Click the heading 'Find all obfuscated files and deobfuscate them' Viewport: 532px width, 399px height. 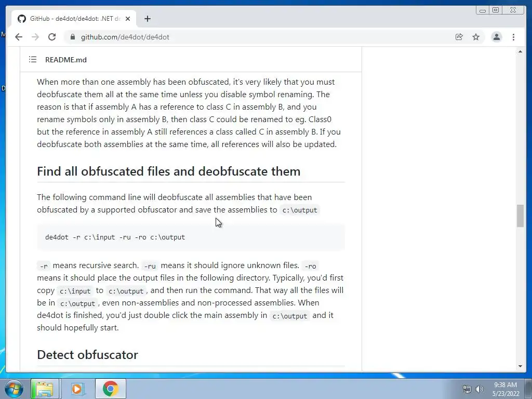pos(169,171)
